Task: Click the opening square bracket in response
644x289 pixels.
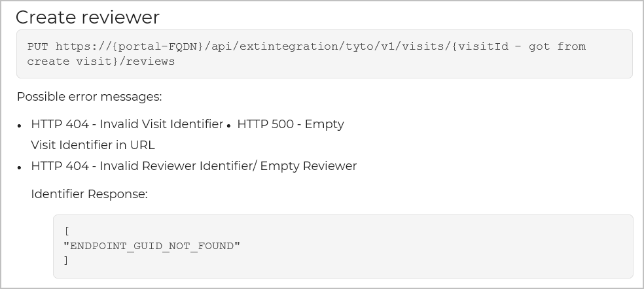Action: tap(67, 231)
